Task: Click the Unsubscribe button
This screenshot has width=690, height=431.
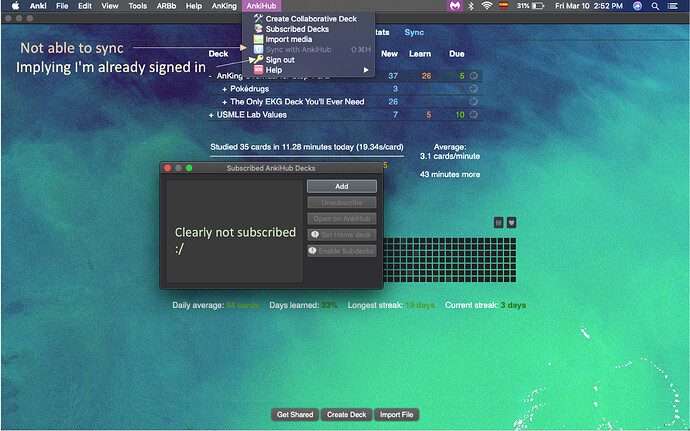Action: point(342,203)
